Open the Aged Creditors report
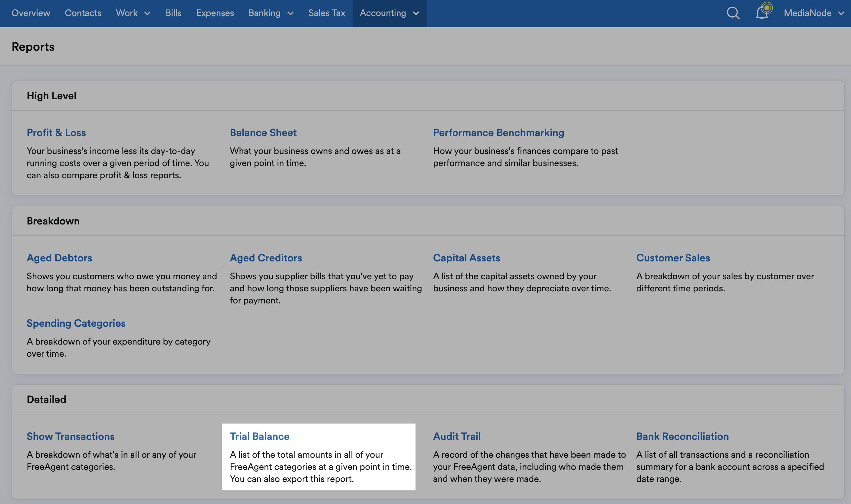Image resolution: width=851 pixels, height=504 pixels. (x=266, y=258)
